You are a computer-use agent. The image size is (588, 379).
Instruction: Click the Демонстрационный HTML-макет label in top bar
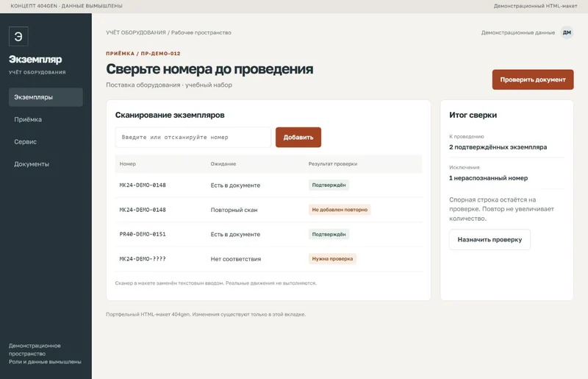pos(536,6)
